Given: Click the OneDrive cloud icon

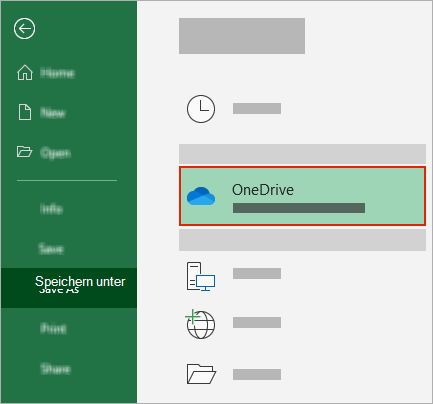Looking at the screenshot, I should pos(201,196).
